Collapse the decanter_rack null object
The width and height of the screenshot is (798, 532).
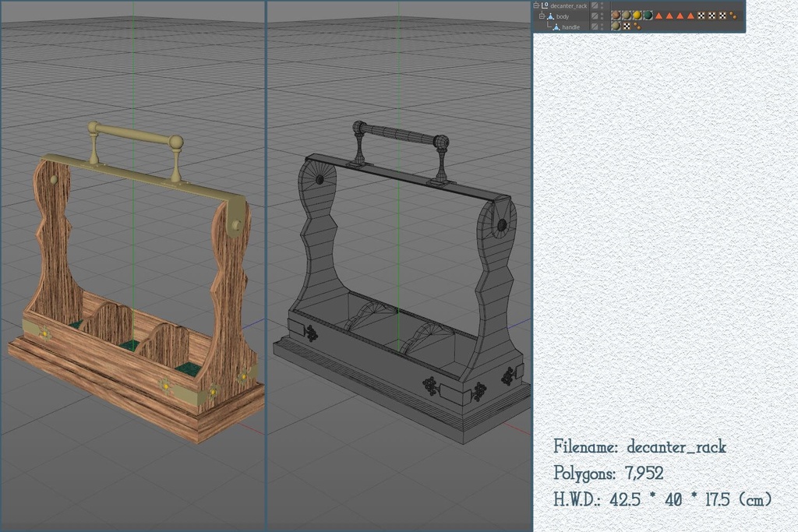[x=536, y=5]
